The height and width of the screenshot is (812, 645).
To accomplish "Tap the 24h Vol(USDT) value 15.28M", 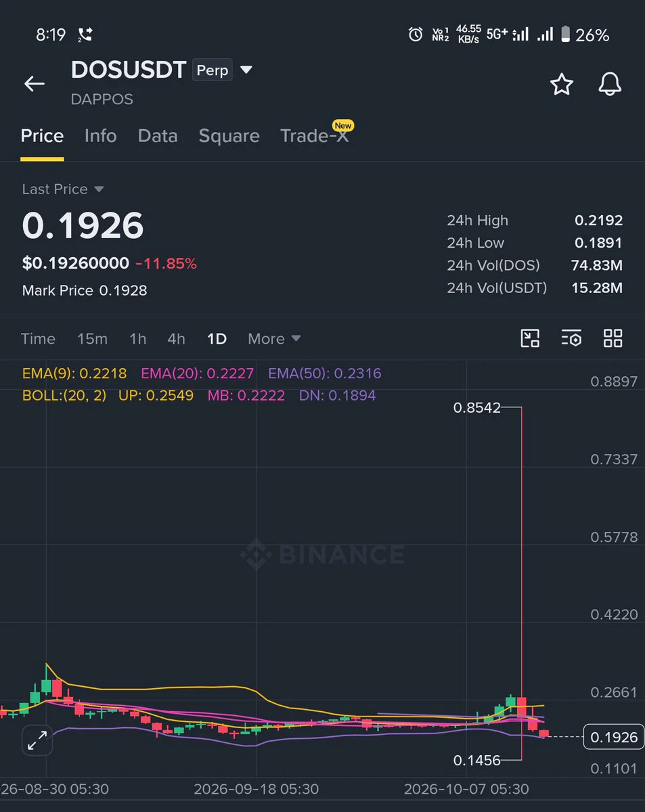I will pyautogui.click(x=597, y=288).
